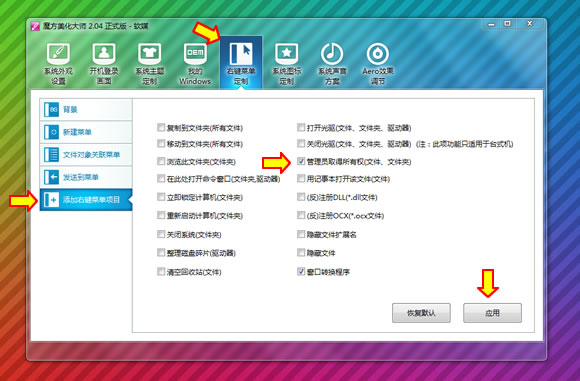Enable 复制到文件夹(所有文件) checkbox
The width and height of the screenshot is (580, 381).
pyautogui.click(x=161, y=128)
